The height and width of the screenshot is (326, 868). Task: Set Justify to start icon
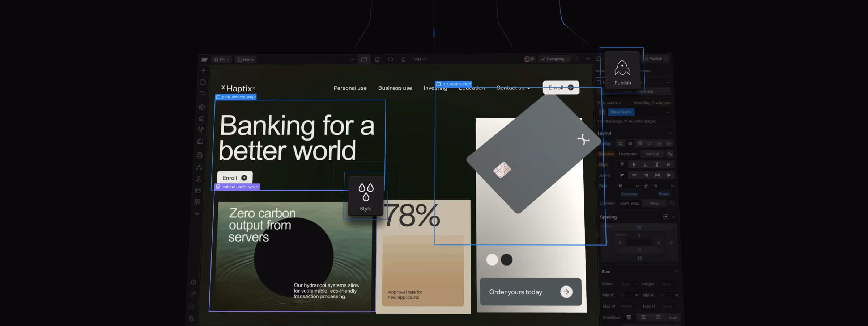pyautogui.click(x=622, y=175)
